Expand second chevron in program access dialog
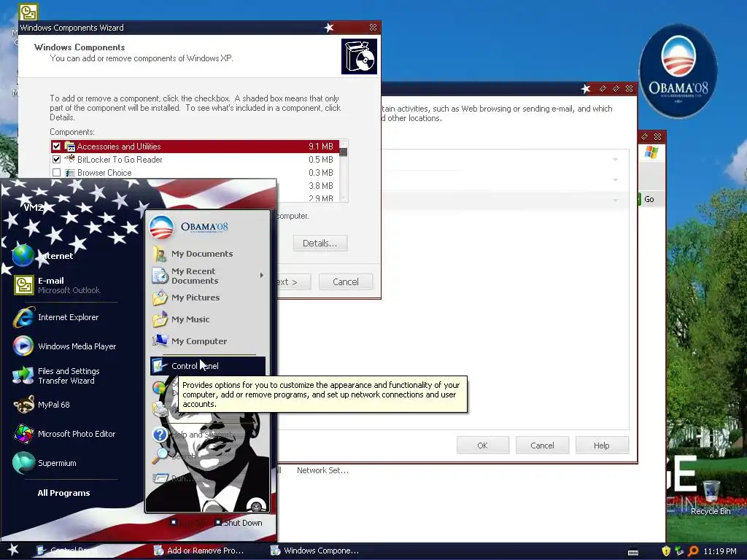 point(615,179)
